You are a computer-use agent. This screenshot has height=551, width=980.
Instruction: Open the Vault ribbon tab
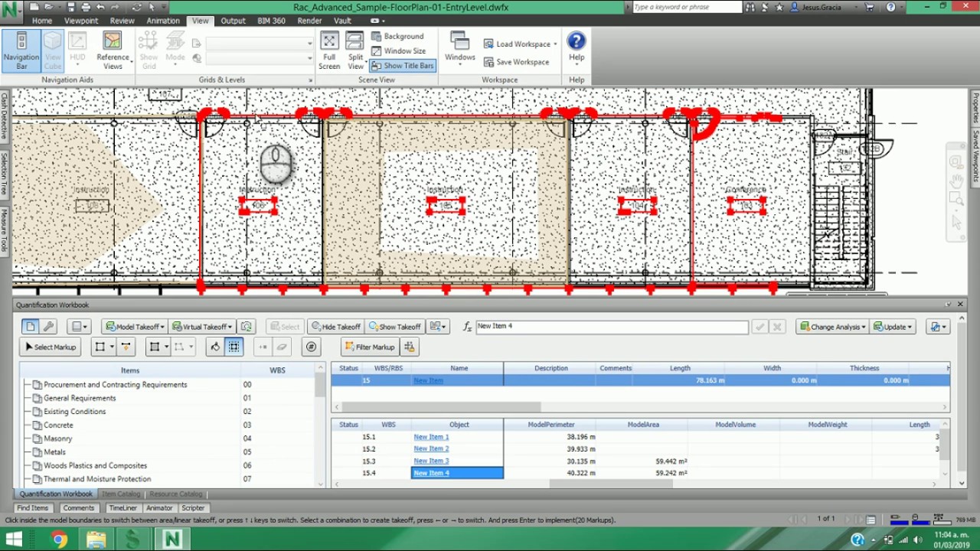(341, 21)
